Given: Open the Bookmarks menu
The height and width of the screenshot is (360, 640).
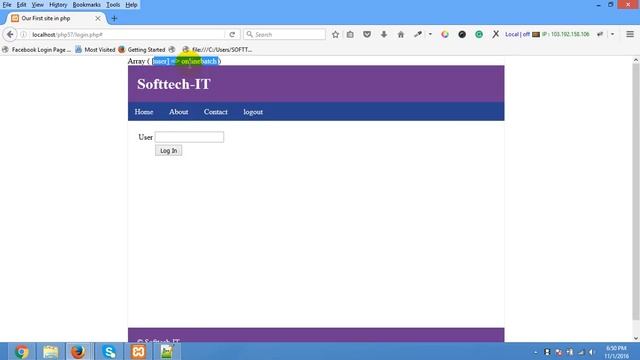Looking at the screenshot, I should click(87, 5).
